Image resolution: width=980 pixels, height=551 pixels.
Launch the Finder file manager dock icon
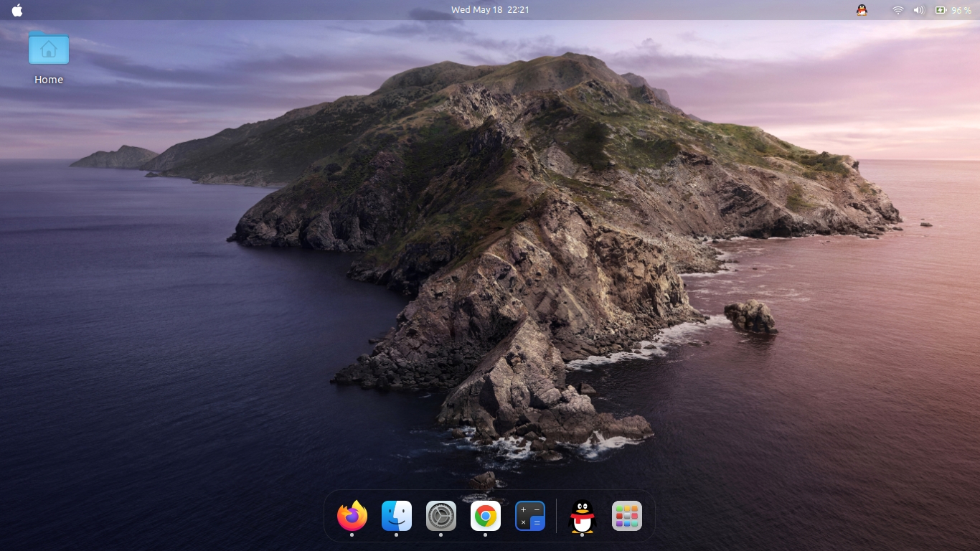click(397, 516)
